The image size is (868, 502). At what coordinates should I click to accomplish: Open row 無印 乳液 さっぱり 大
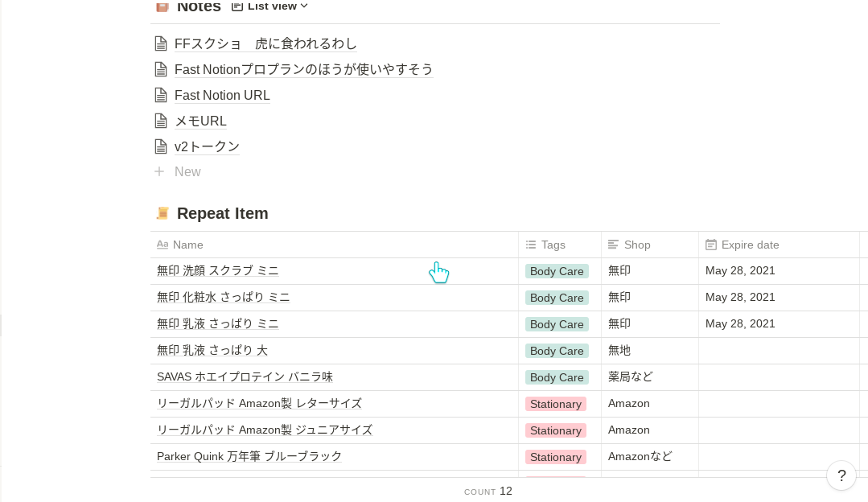coord(212,350)
